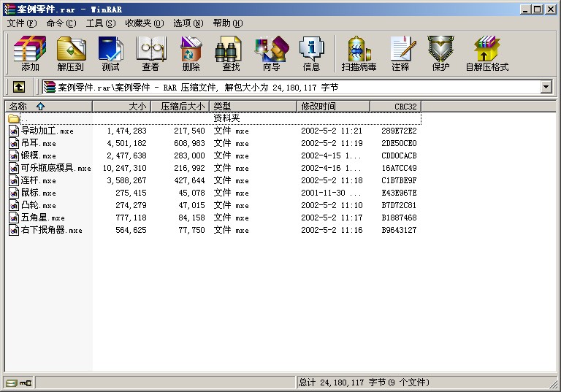Open the 帮助(H) menu
Image resolution: width=561 pixels, height=392 pixels.
click(x=228, y=23)
